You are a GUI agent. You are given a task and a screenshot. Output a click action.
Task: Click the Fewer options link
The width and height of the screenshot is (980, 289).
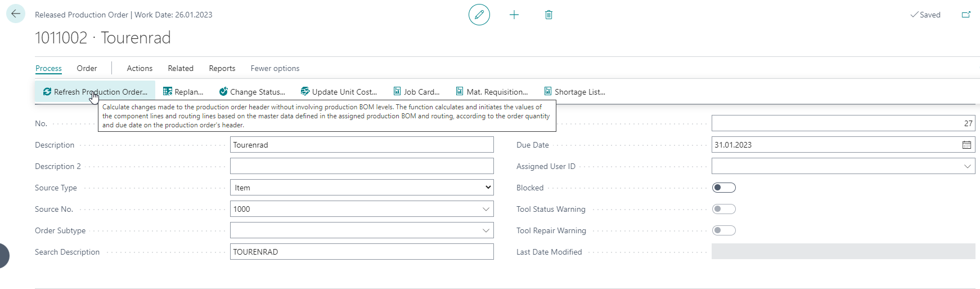(x=275, y=68)
